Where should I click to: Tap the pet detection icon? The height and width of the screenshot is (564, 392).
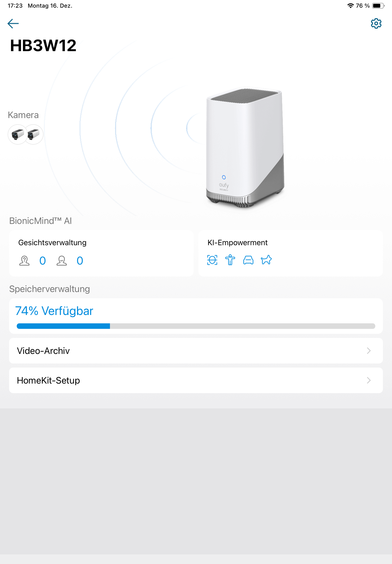point(266,260)
